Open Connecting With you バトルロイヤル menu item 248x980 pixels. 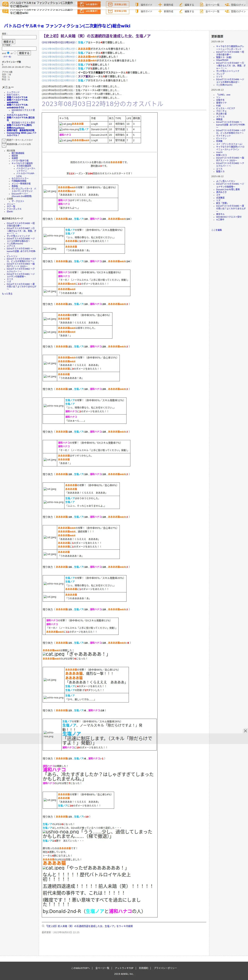point(21,134)
